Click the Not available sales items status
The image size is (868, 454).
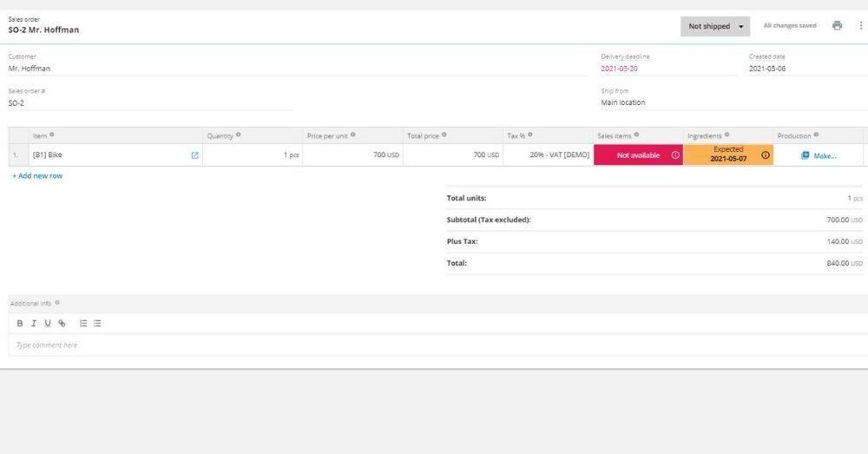[x=638, y=155]
